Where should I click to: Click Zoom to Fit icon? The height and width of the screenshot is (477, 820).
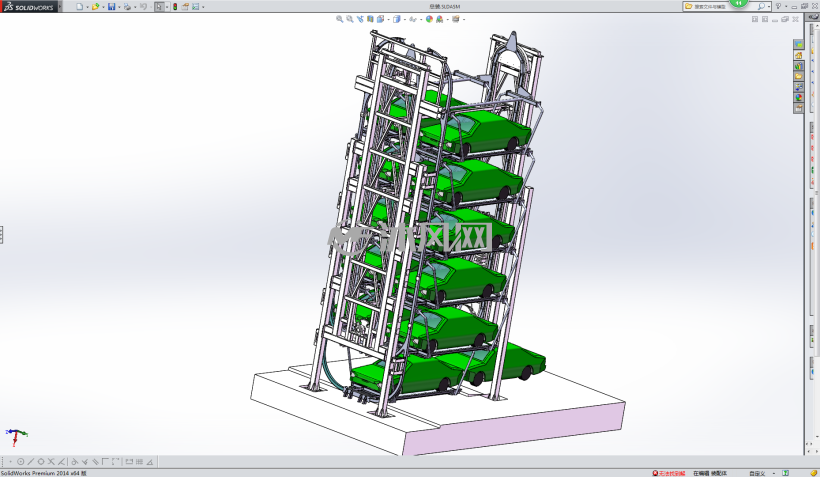coord(339,19)
